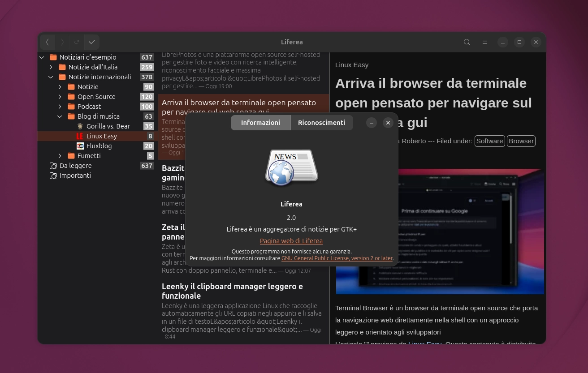
Task: Expand the Podcast folder
Action: pyautogui.click(x=60, y=107)
